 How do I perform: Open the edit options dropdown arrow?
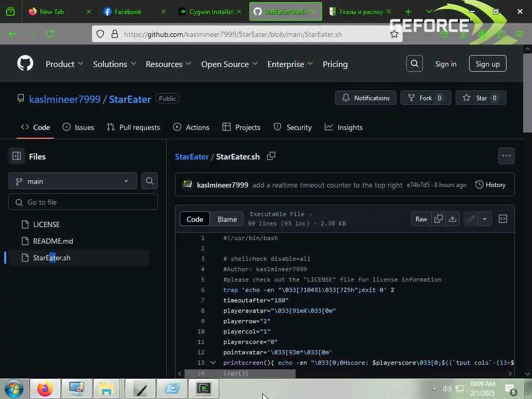485,219
